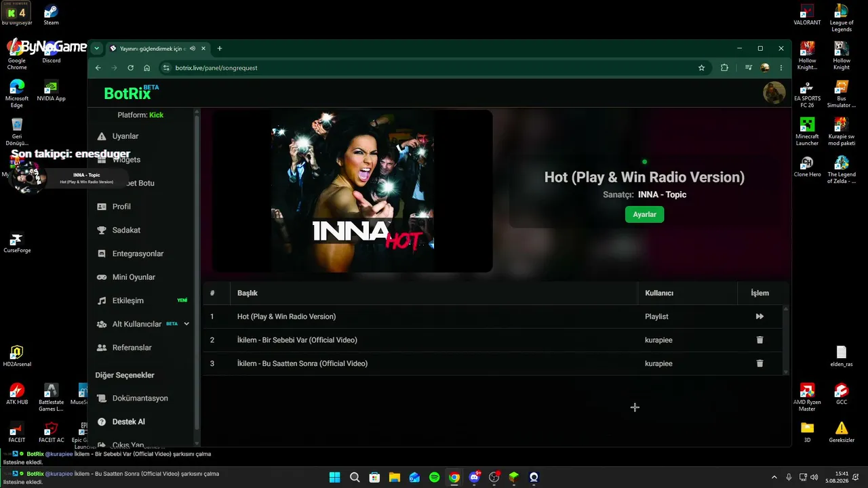Screen dimensions: 868x488
Task: Open Chrome extensions puzzle icon
Action: [x=724, y=68]
